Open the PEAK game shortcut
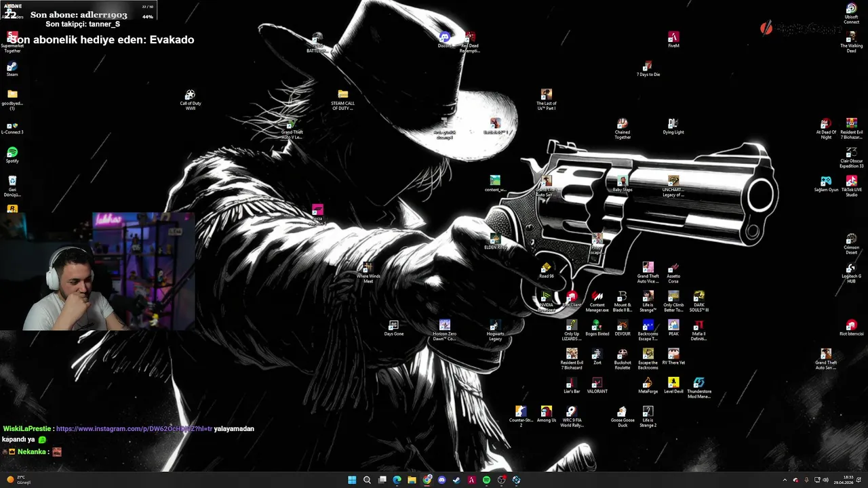868x488 pixels. (673, 328)
